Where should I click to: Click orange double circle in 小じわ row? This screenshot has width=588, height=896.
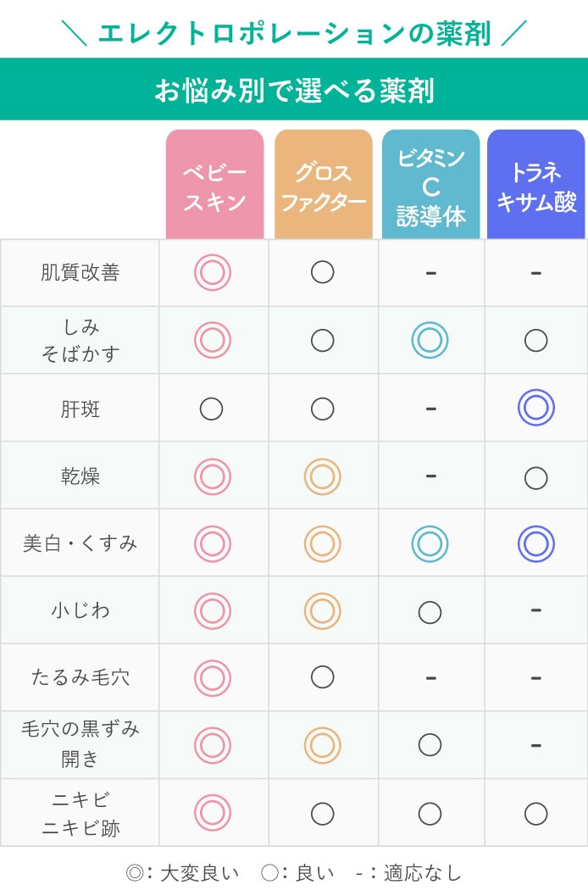pyautogui.click(x=323, y=611)
